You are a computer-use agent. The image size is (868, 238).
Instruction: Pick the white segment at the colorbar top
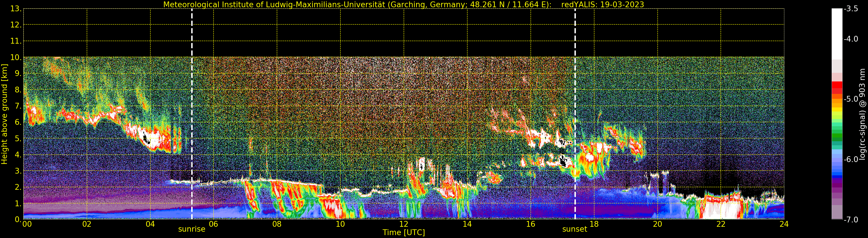(x=837, y=34)
